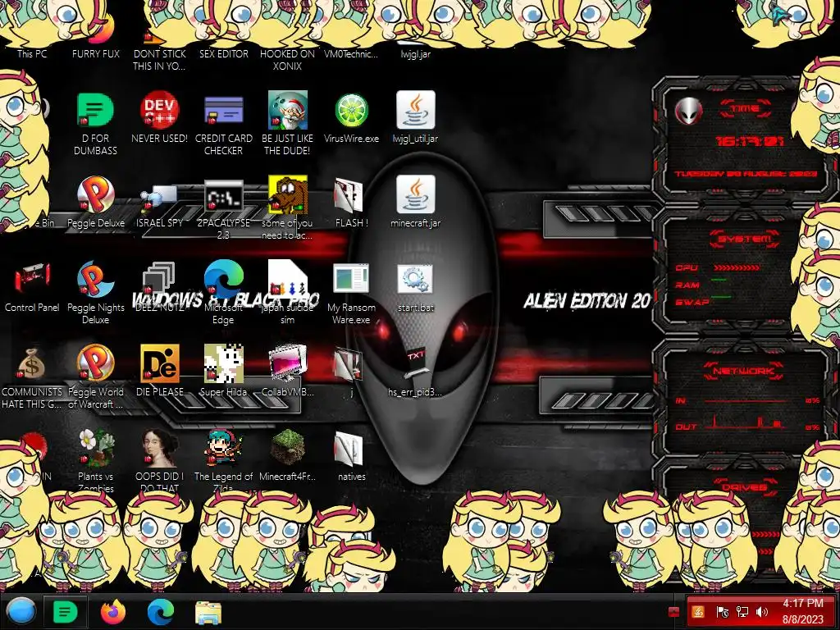Open Edge from the taskbar
This screenshot has width=840, height=630.
point(160,612)
